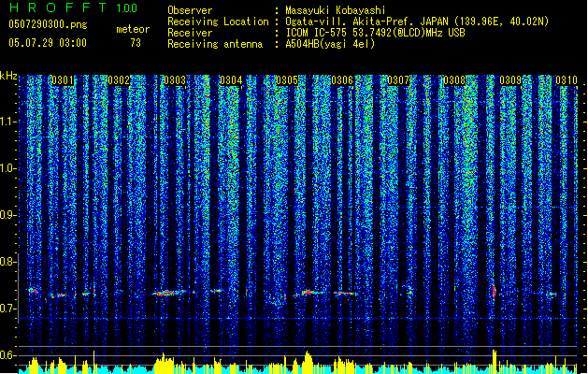The height and width of the screenshot is (374, 588).
Task: Click the 0.6 kHz axis tick label
Action: tap(8, 355)
